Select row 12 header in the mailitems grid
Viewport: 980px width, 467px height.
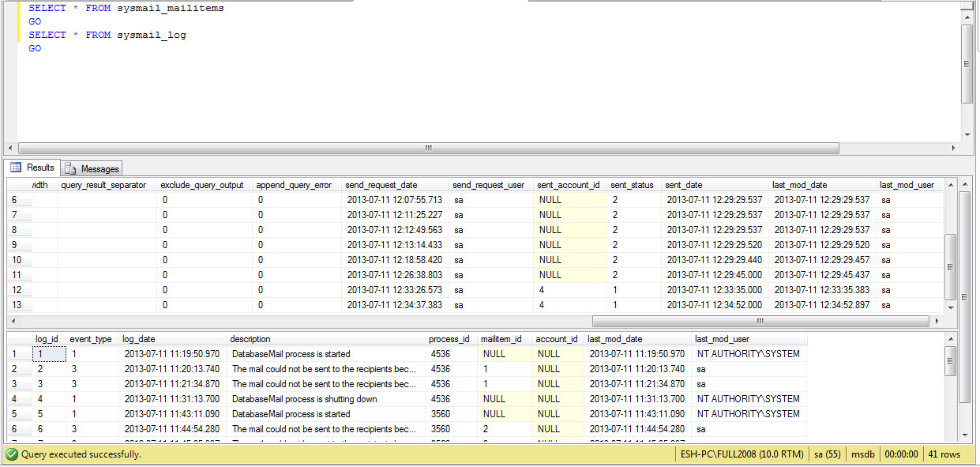[x=18, y=290]
